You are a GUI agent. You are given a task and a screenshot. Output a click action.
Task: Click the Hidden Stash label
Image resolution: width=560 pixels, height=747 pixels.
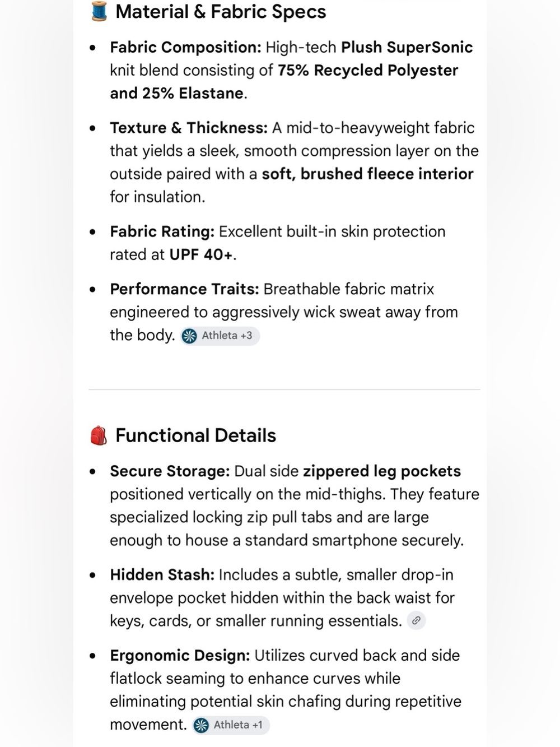(162, 575)
